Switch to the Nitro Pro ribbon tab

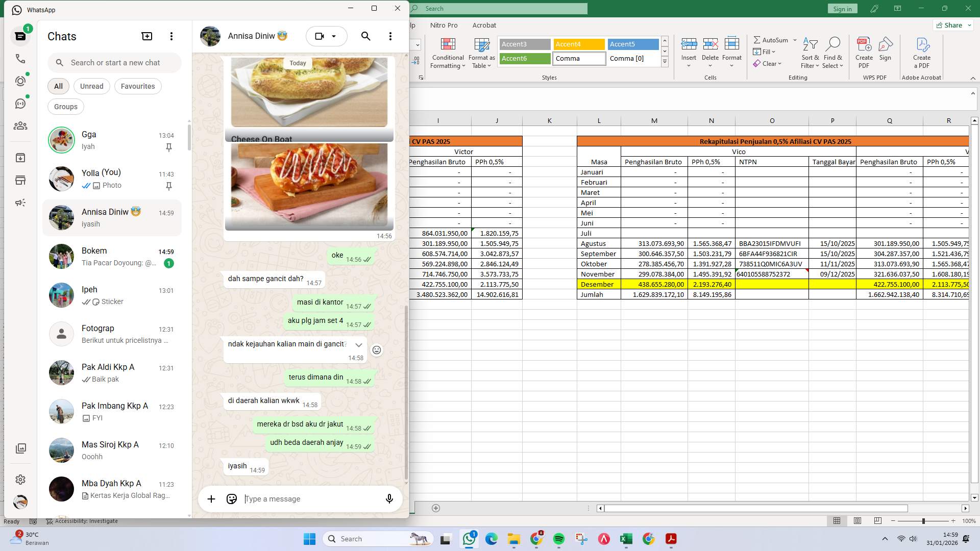click(x=444, y=25)
